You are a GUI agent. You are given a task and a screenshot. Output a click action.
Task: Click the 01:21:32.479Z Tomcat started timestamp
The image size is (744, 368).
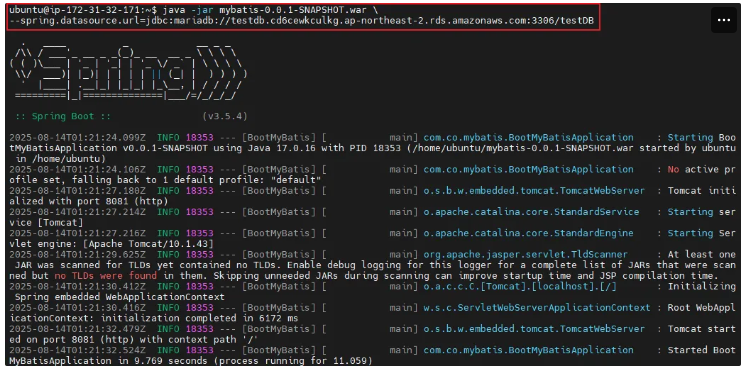pos(77,329)
